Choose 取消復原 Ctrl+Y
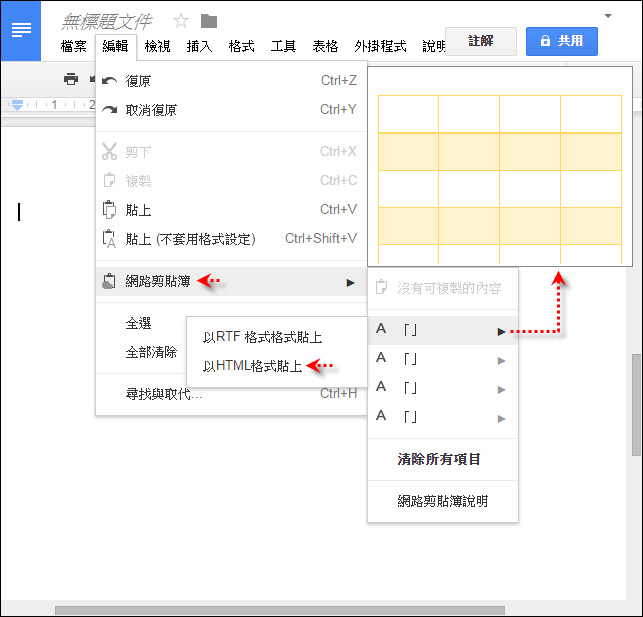Image resolution: width=643 pixels, height=617 pixels. pyautogui.click(x=231, y=110)
